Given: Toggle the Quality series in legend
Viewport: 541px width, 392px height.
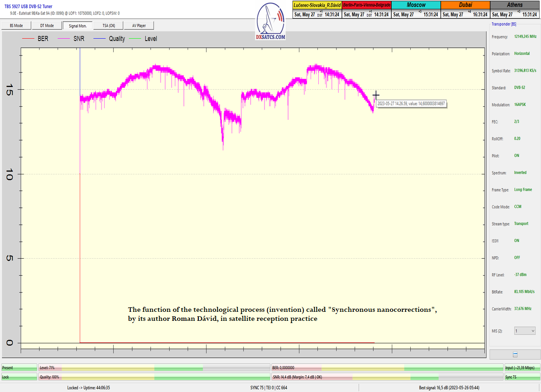Looking at the screenshot, I should (109, 39).
